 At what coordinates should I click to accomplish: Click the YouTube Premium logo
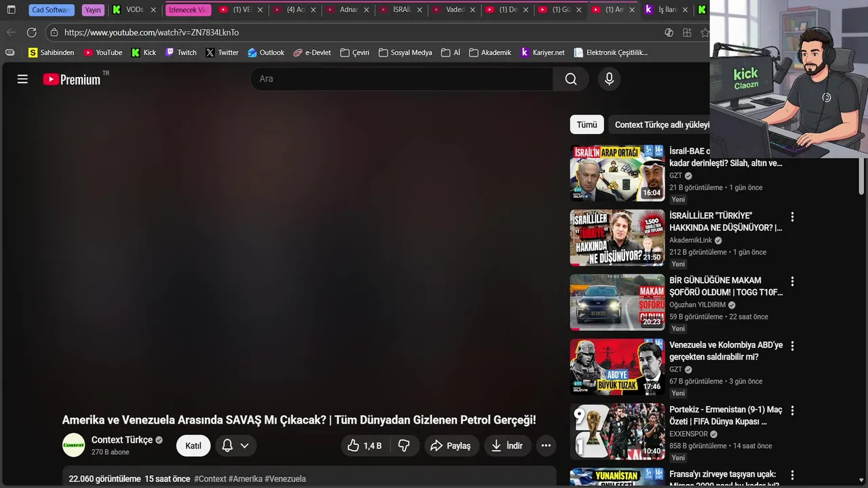coord(72,79)
